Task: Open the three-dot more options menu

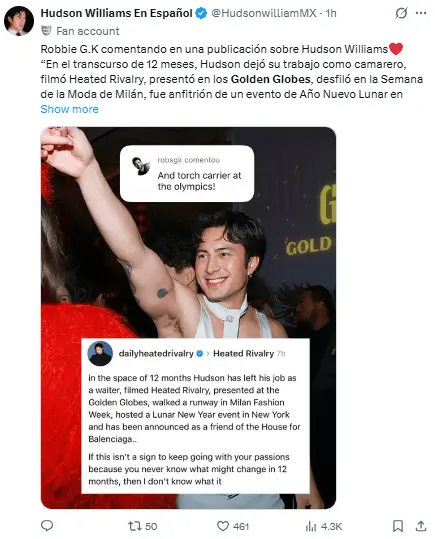Action: pyautogui.click(x=421, y=13)
